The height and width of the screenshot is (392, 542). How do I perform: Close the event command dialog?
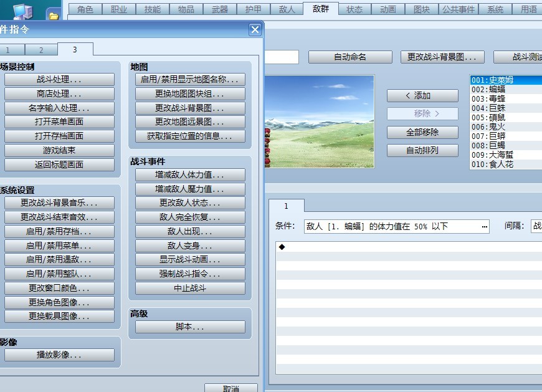pos(255,30)
